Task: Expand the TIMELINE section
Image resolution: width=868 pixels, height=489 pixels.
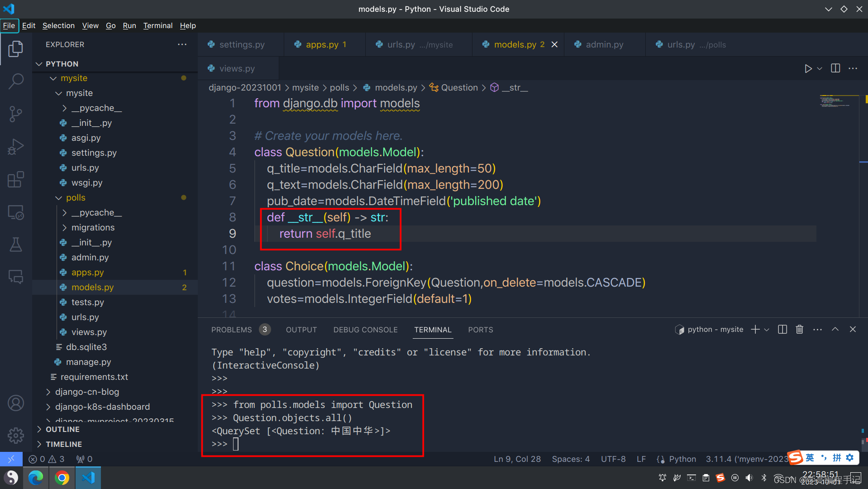Action: point(64,444)
